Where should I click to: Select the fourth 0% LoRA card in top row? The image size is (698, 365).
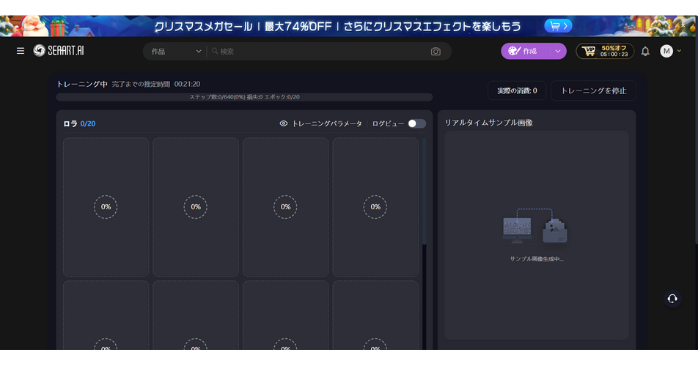point(375,207)
